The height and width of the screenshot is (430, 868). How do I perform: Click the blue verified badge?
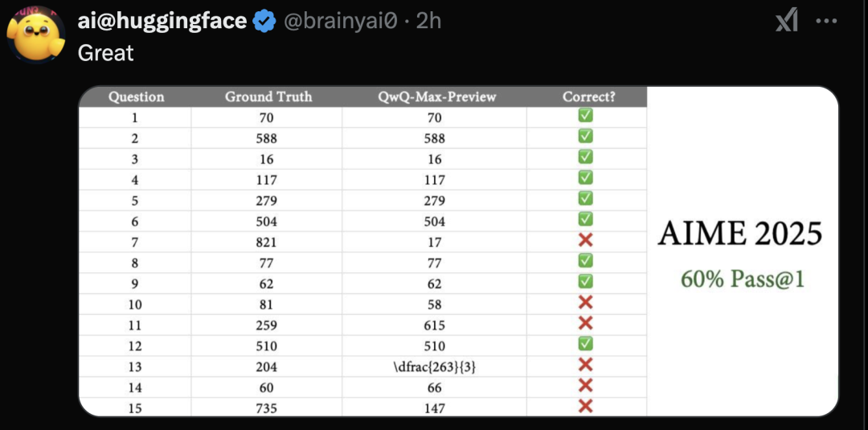click(x=264, y=22)
